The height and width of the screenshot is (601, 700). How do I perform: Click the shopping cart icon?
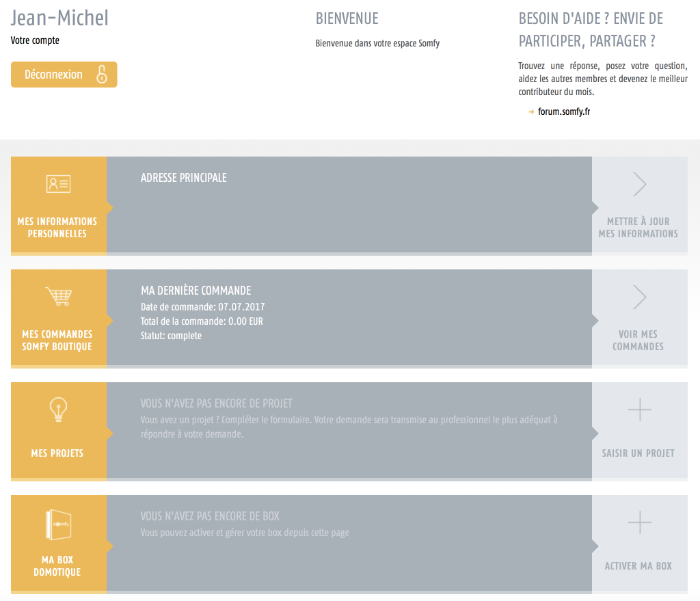(59, 297)
